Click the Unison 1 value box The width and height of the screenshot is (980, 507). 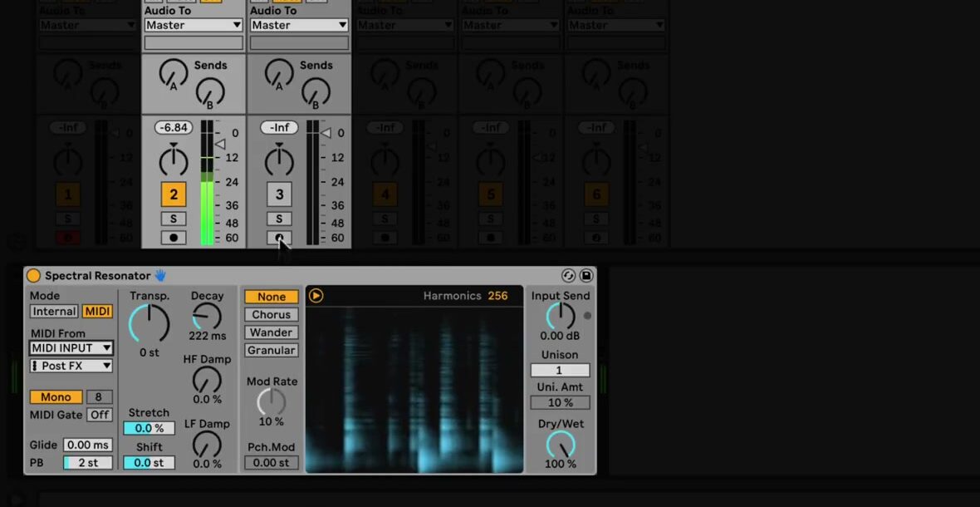click(x=560, y=370)
